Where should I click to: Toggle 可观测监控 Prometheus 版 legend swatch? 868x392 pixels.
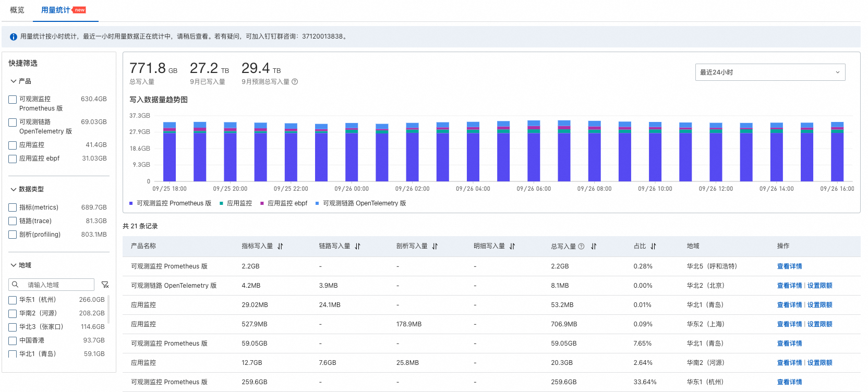[131, 203]
